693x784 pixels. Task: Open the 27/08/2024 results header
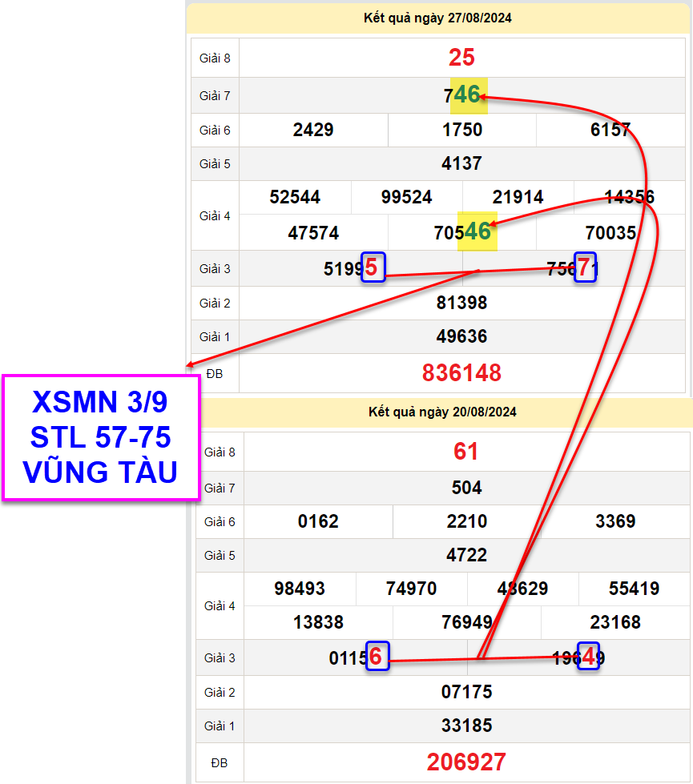coord(438,18)
